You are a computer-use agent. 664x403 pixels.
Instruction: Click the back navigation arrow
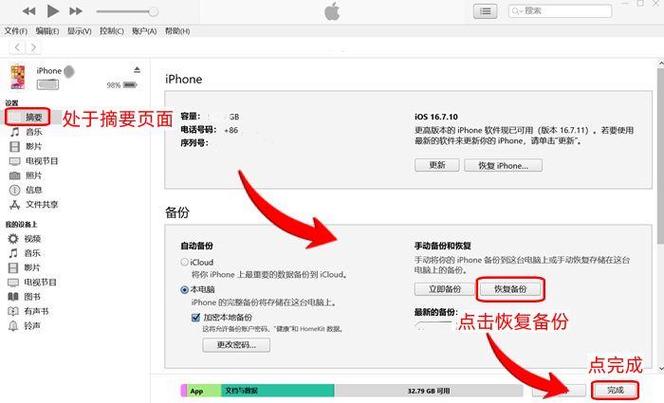pos(17,47)
